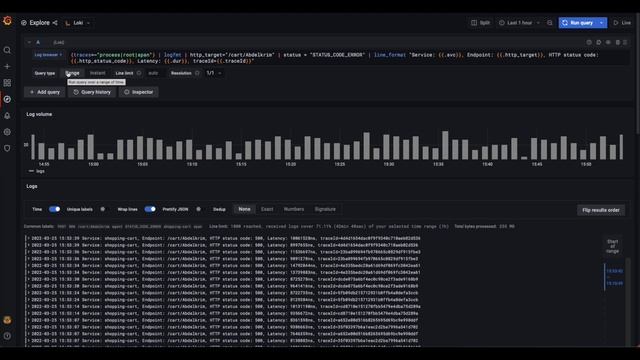
Task: Start Live streaming button
Action: point(622,23)
